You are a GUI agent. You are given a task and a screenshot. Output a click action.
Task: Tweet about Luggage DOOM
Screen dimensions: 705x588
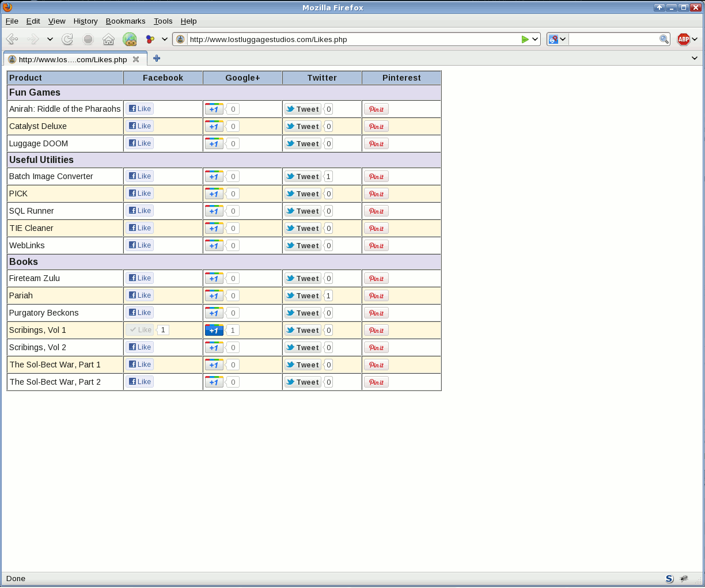302,143
